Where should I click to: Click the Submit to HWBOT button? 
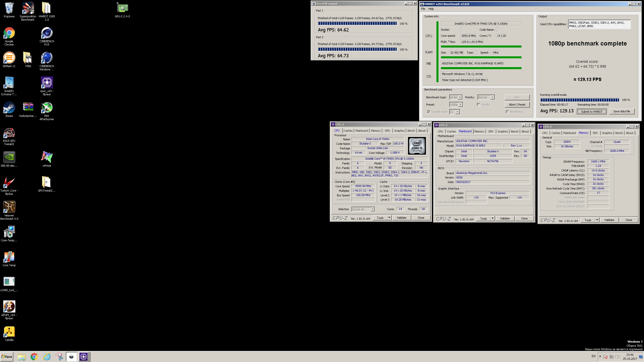[592, 112]
